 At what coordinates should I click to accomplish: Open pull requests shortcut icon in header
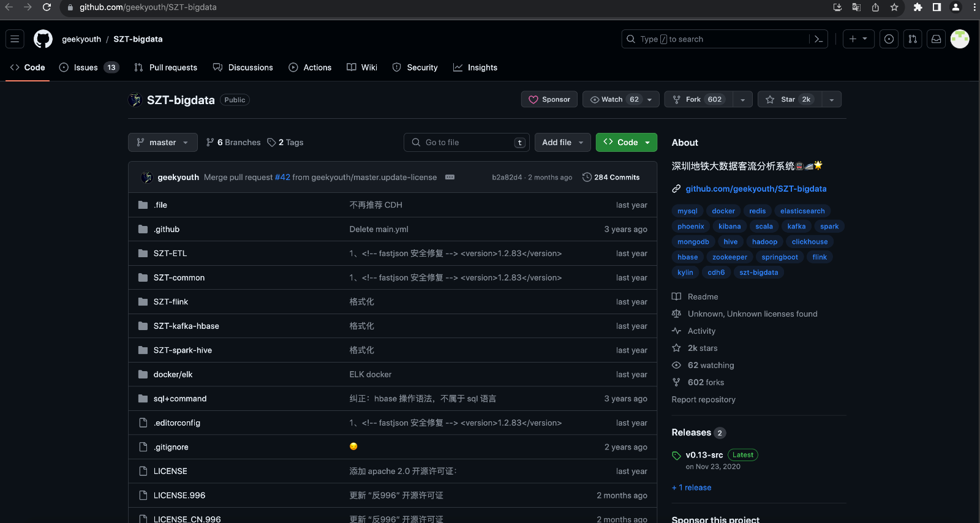[x=913, y=39]
